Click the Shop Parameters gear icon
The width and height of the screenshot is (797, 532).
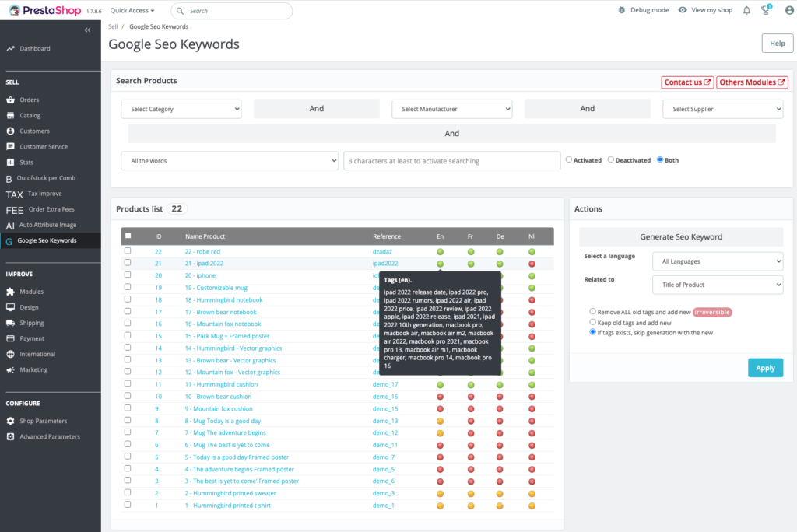[10, 422]
